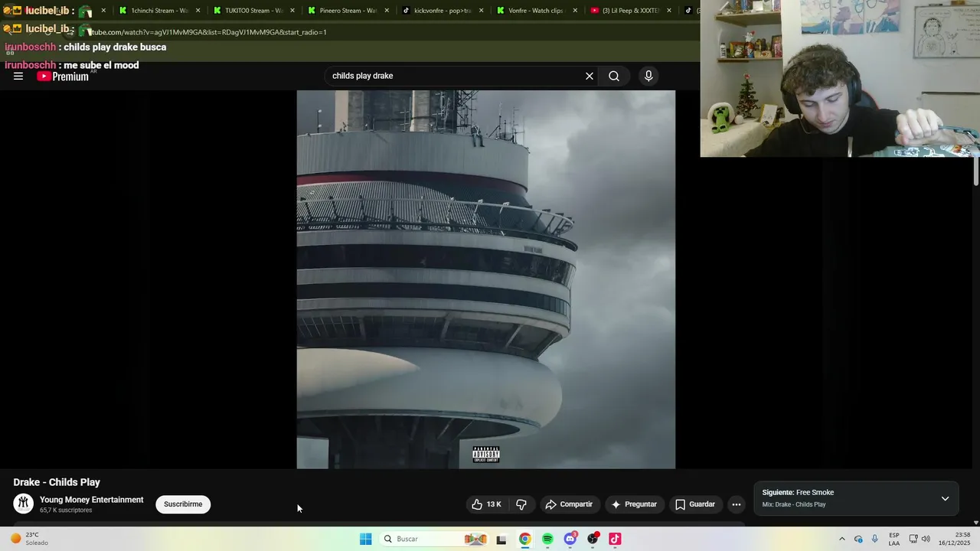980x551 pixels.
Task: Open the Drake - Childs Play video title
Action: (x=57, y=482)
